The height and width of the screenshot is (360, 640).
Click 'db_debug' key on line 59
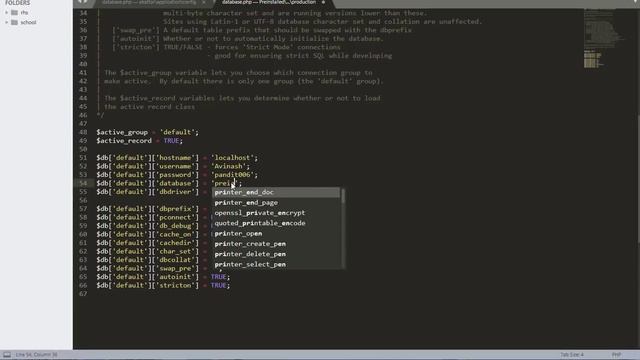coord(176,226)
